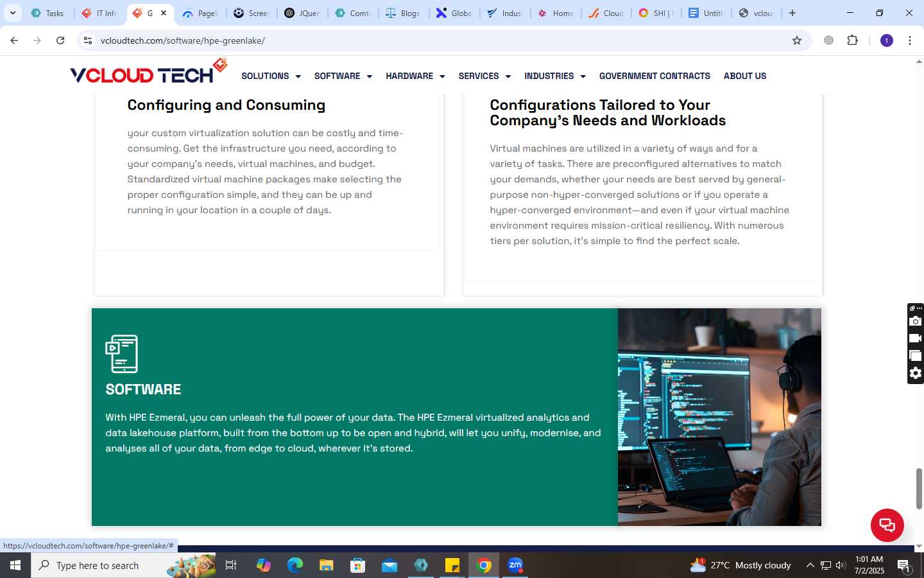Open the weather widget showing 27°C
924x578 pixels.
[740, 565]
